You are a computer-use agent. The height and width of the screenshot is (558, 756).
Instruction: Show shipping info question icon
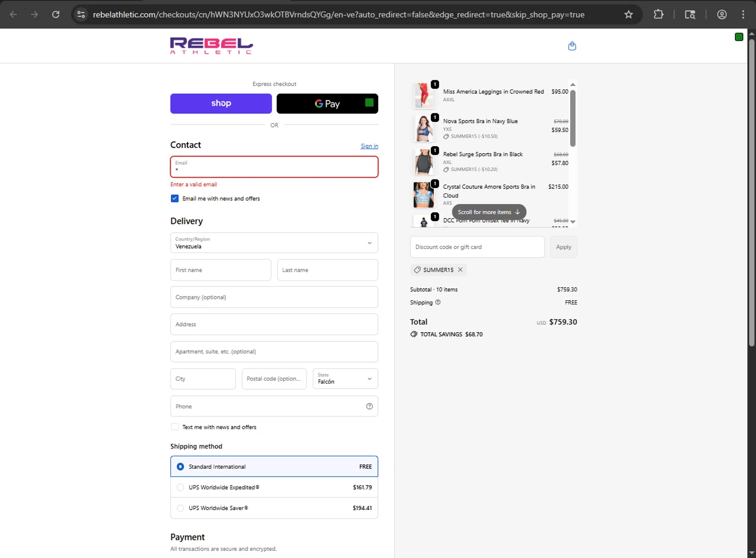click(x=438, y=302)
